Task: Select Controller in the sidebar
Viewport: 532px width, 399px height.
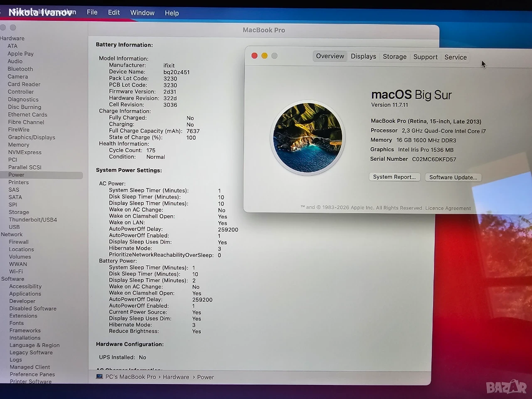Action: (x=21, y=92)
